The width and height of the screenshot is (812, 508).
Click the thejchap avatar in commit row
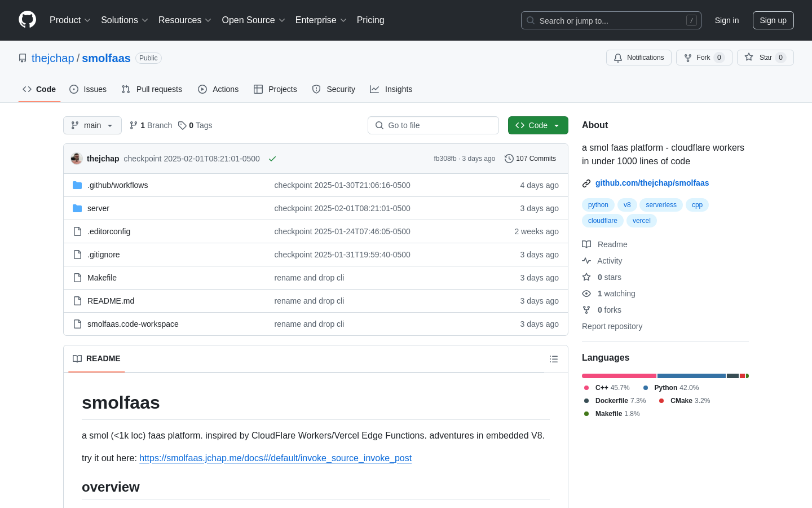[x=77, y=159]
